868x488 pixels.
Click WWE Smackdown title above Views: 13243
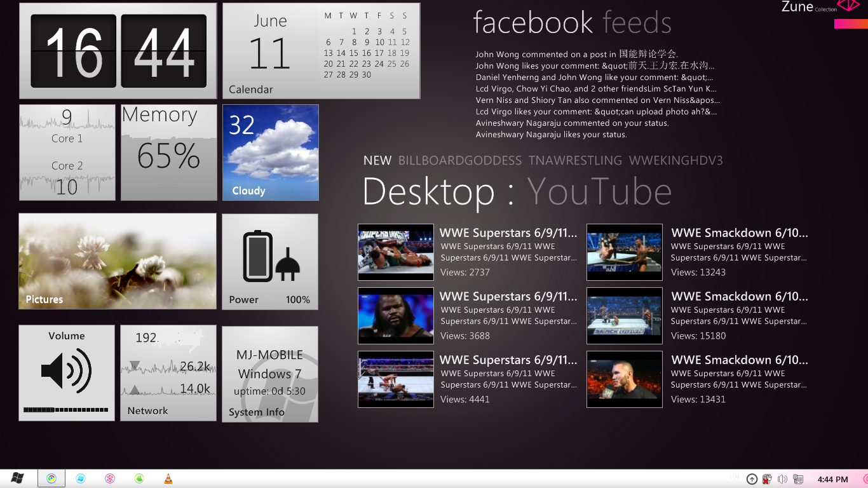pyautogui.click(x=740, y=233)
